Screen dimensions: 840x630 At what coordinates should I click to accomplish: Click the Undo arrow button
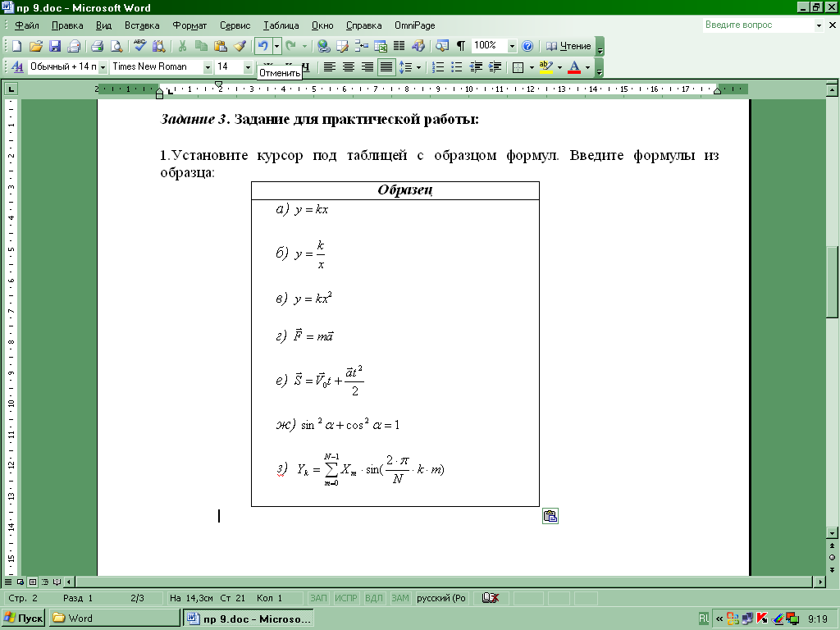click(x=263, y=46)
